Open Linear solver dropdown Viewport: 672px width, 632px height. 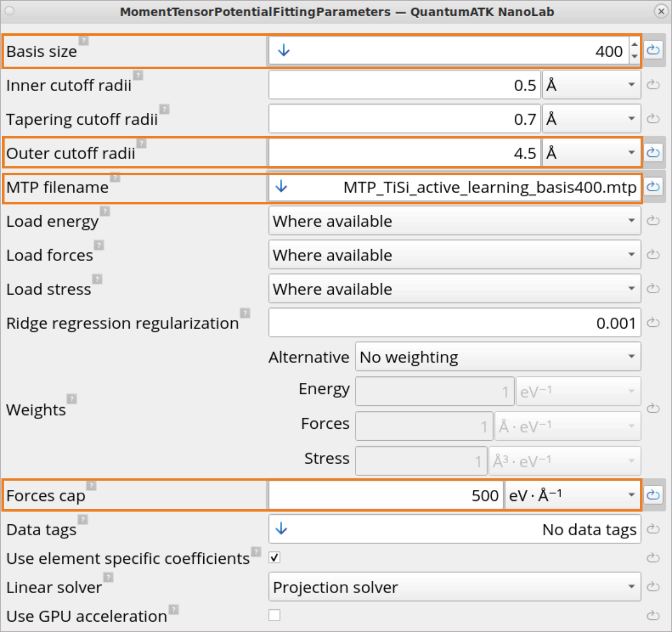(x=455, y=587)
